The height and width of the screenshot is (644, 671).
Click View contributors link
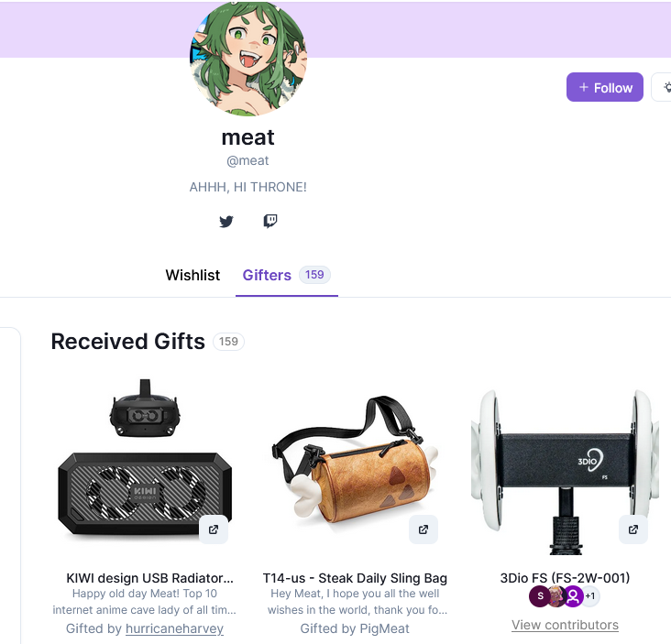(x=565, y=625)
